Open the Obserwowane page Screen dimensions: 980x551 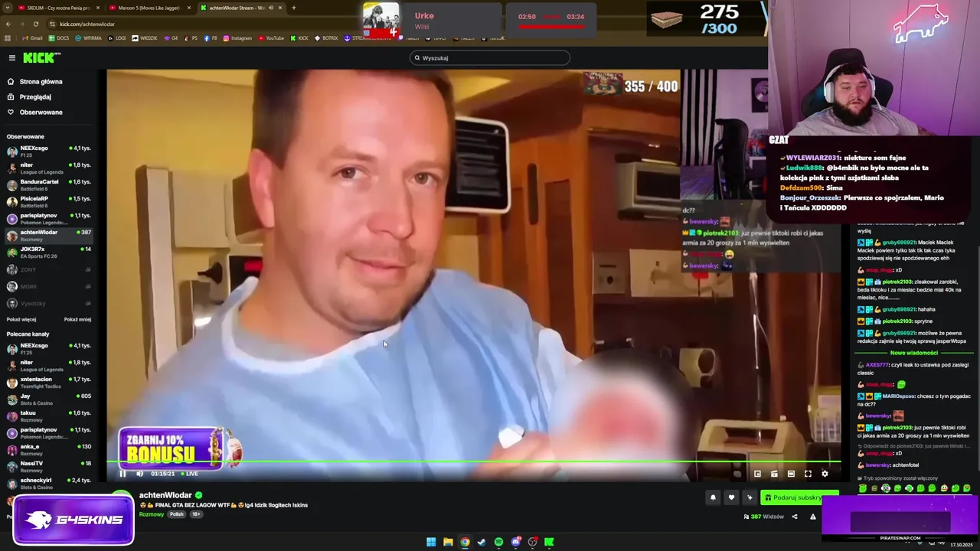(x=41, y=112)
